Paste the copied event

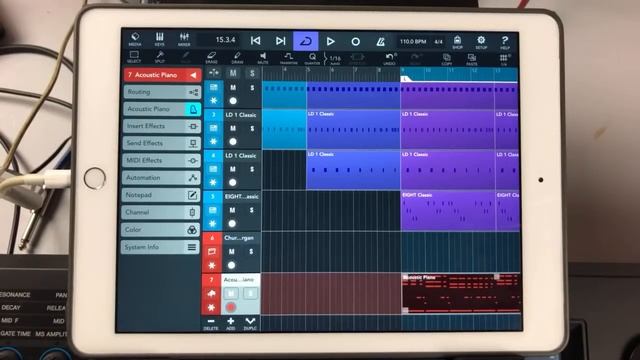(x=472, y=59)
